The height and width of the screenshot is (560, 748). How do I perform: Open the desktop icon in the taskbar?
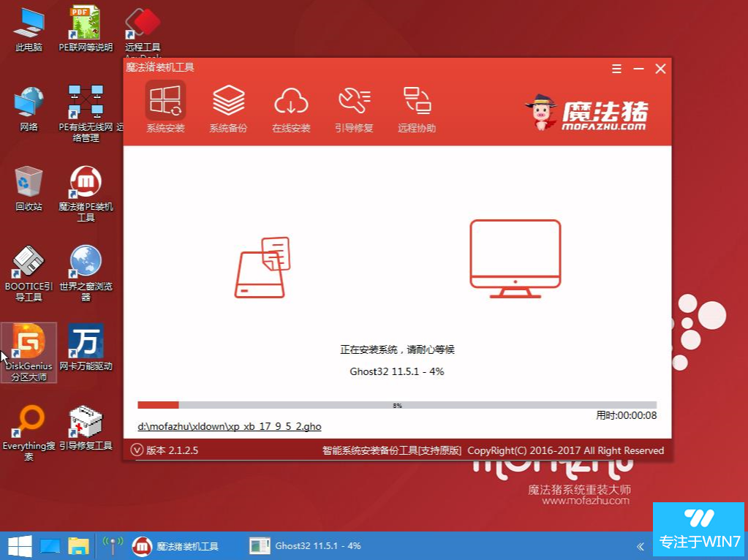click(x=50, y=547)
